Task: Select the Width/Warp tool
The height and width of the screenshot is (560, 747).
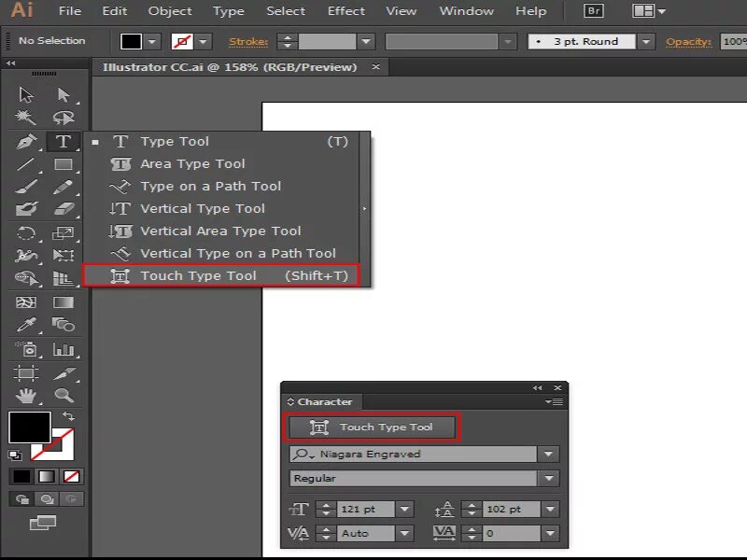Action: (26, 255)
